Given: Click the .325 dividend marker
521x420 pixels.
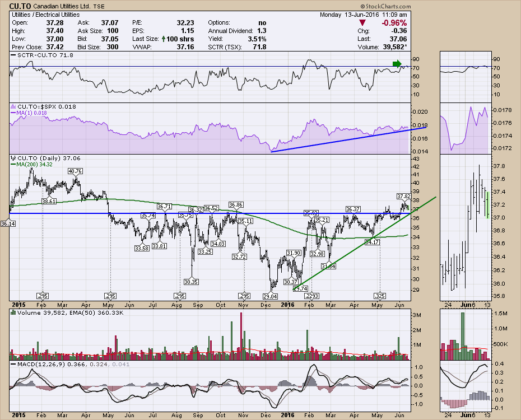Looking at the screenshot, I should click(x=379, y=296).
